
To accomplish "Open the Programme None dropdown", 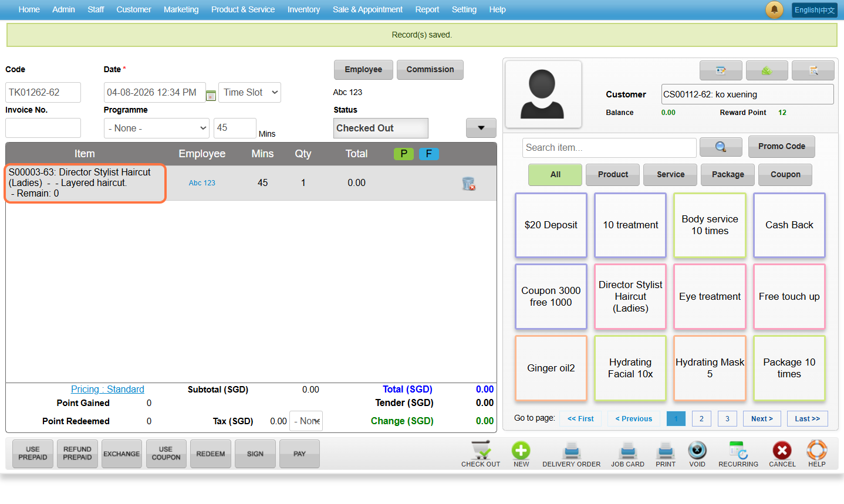I will coord(157,128).
